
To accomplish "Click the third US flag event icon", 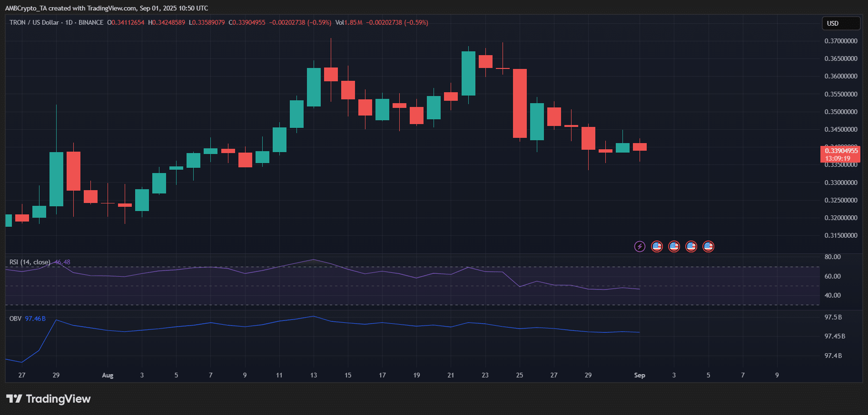I will click(x=691, y=246).
